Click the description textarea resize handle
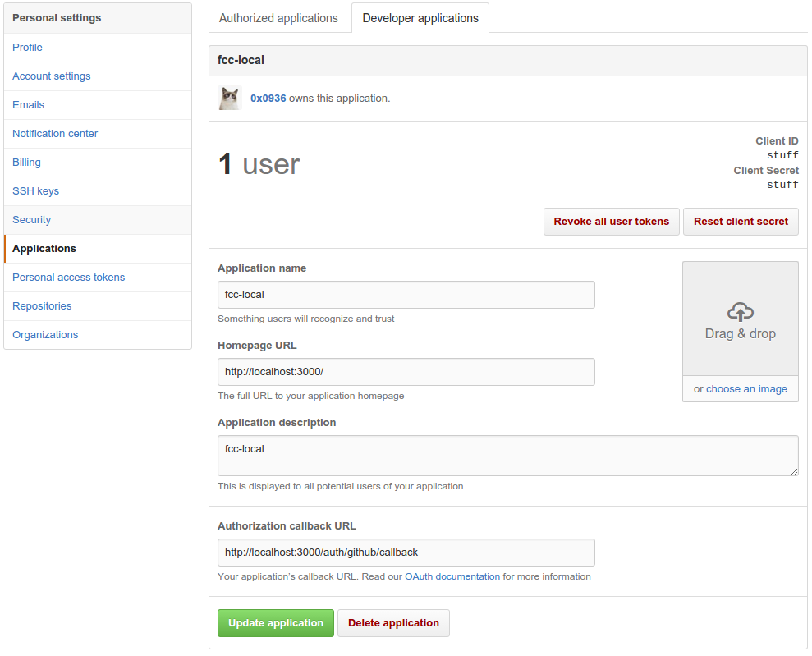The height and width of the screenshot is (656, 812). point(794,471)
